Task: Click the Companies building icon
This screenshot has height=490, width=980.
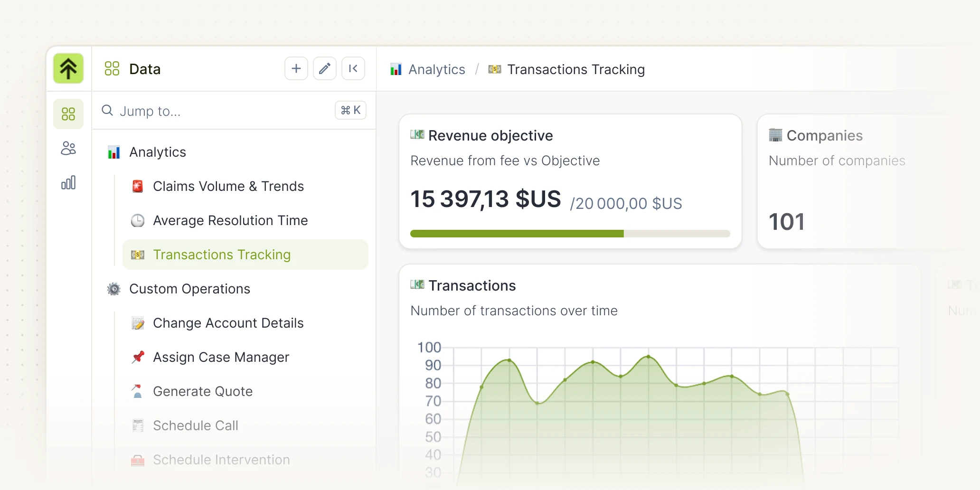Action: (775, 135)
